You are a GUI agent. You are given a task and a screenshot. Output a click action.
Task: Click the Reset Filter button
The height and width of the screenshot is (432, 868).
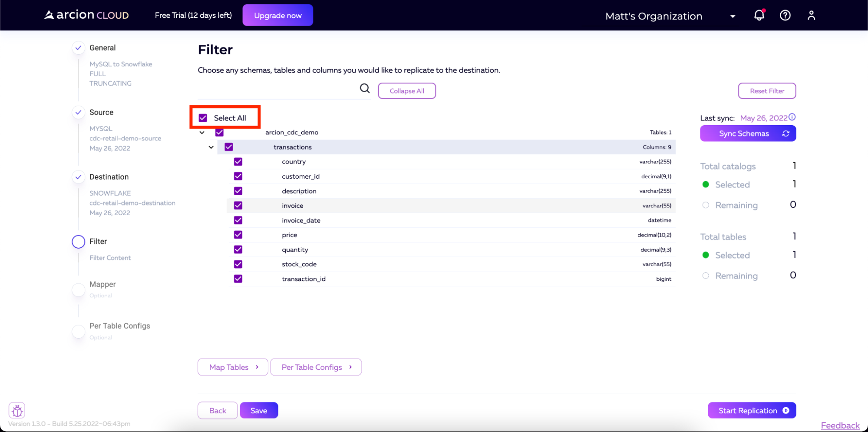pos(767,91)
